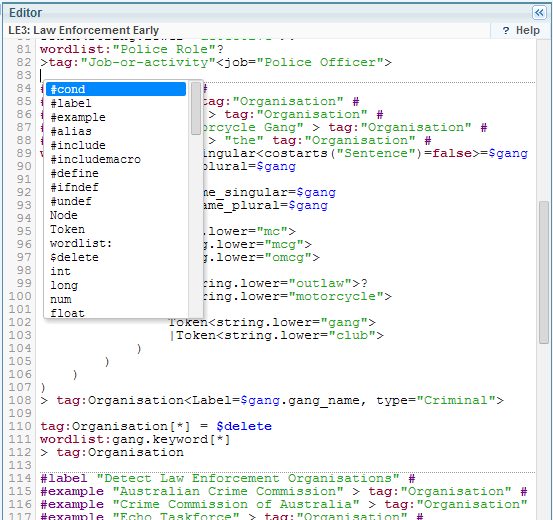Select num in the autocomplete popup

(x=116, y=299)
